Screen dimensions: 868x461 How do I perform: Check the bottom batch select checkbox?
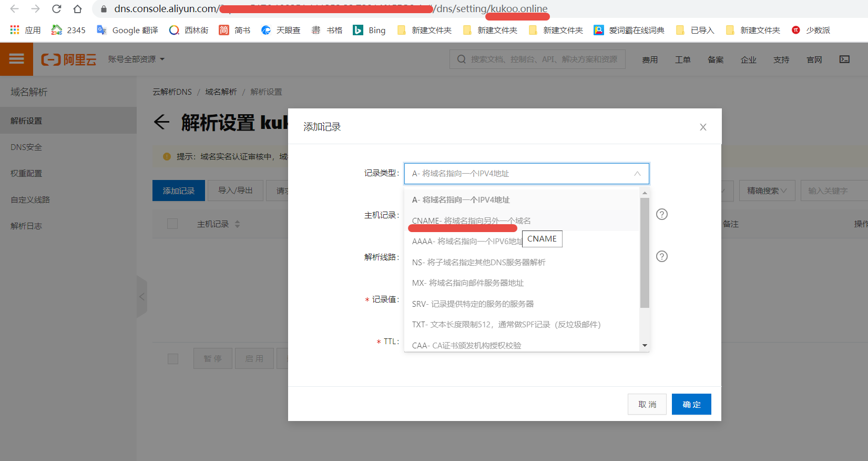(x=173, y=358)
